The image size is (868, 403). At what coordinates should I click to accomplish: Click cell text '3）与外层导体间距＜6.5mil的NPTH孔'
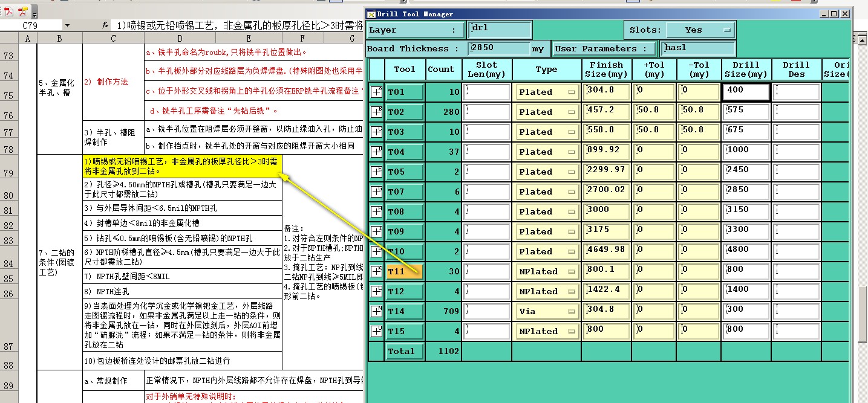click(151, 208)
